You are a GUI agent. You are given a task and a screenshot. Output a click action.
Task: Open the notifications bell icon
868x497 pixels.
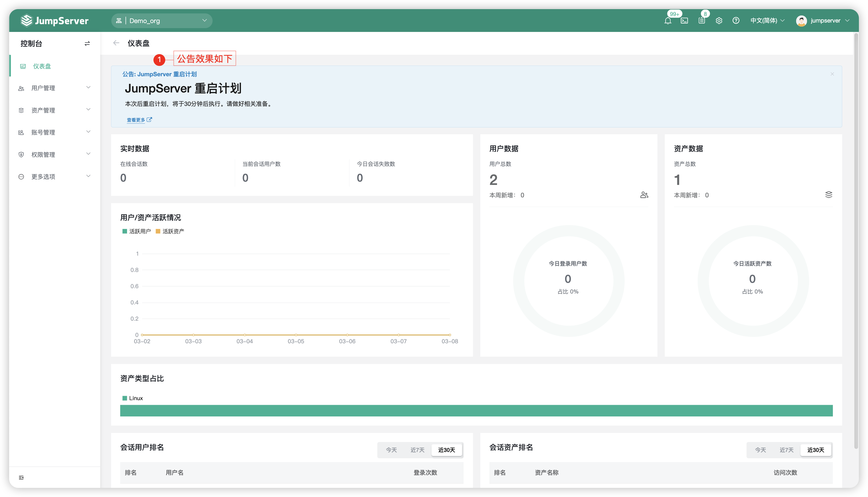pos(668,21)
